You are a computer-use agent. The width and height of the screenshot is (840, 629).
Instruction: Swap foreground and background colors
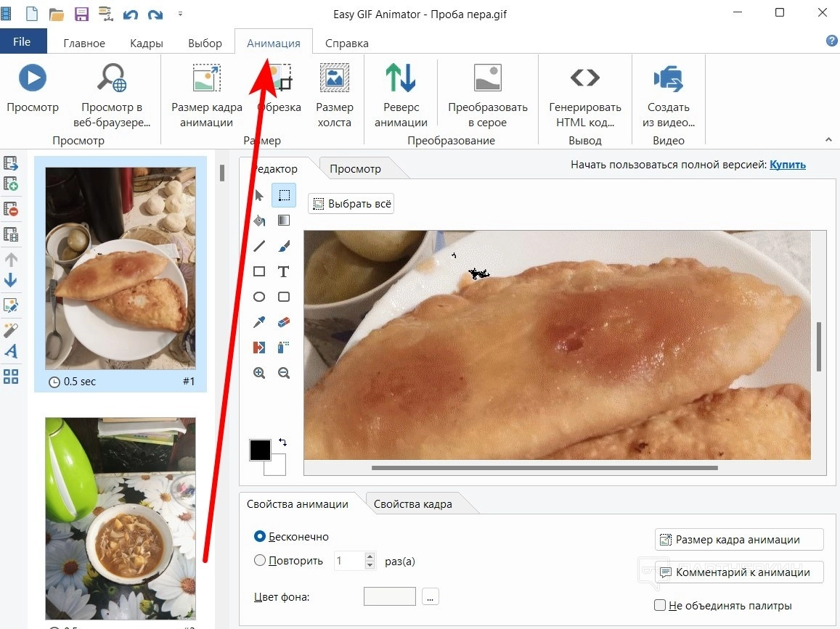pos(283,442)
